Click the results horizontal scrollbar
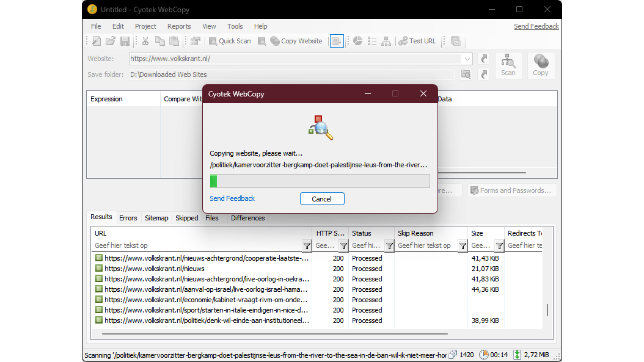644x362 pixels. [275, 334]
